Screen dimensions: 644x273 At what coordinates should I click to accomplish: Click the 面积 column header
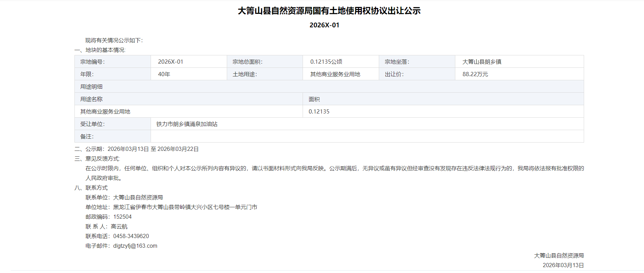(314, 99)
